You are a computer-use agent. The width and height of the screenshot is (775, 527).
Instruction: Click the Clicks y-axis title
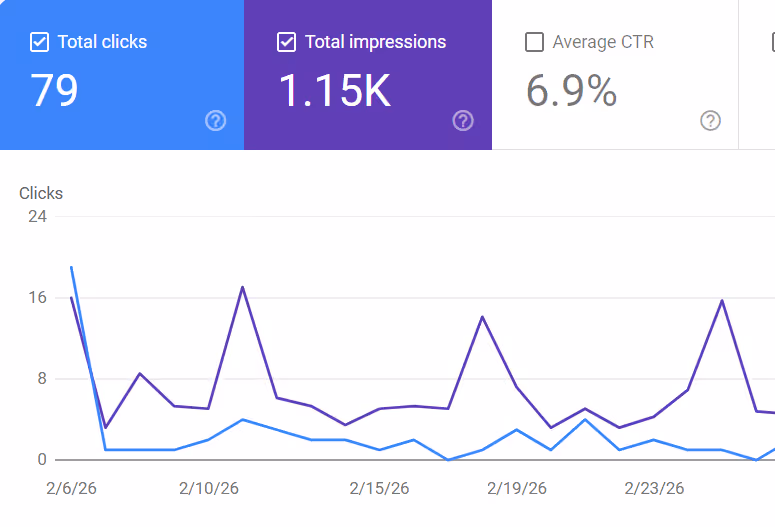tap(41, 193)
